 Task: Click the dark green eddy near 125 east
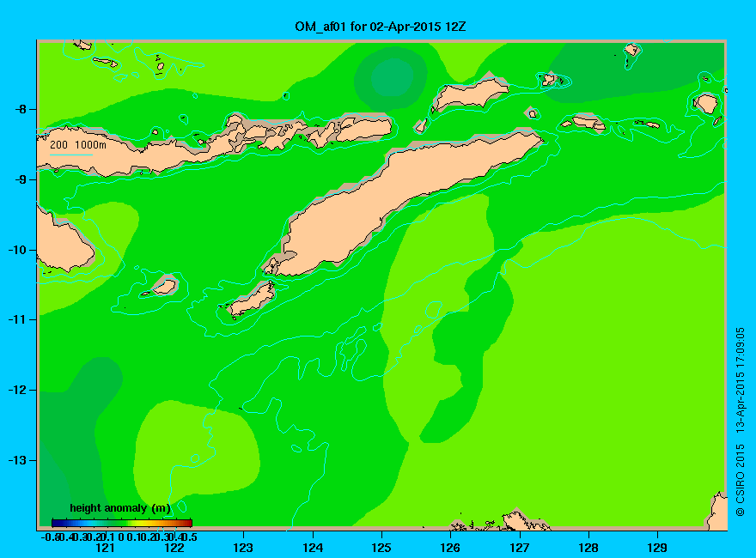coord(392,78)
